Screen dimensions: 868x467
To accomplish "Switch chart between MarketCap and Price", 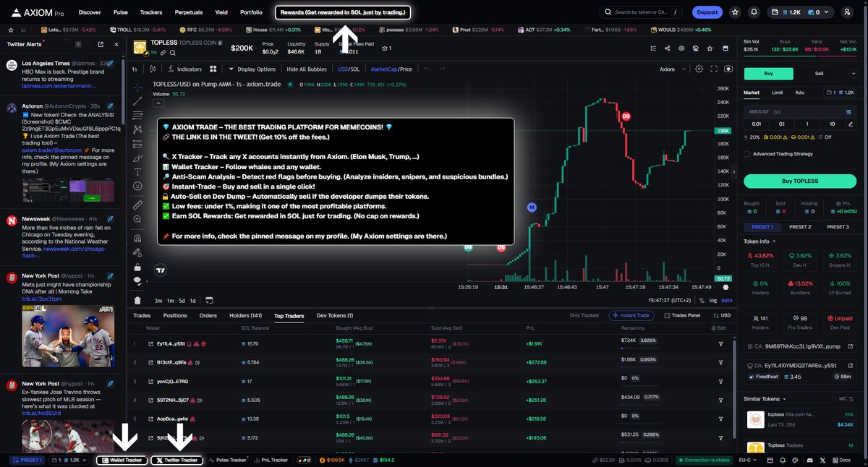I will click(x=391, y=69).
